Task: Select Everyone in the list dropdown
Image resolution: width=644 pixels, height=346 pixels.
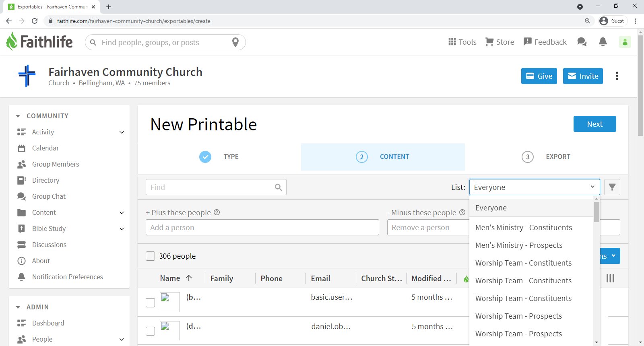Action: [531, 208]
